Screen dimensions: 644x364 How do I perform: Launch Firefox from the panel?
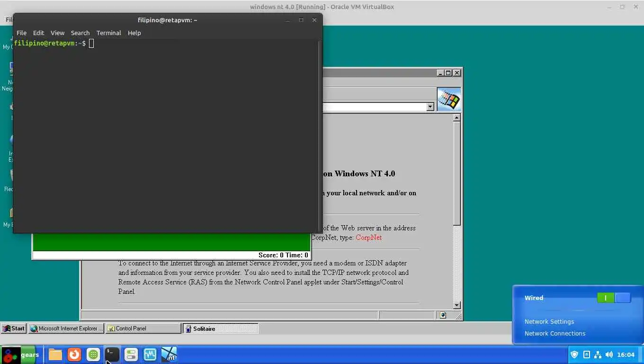click(74, 355)
